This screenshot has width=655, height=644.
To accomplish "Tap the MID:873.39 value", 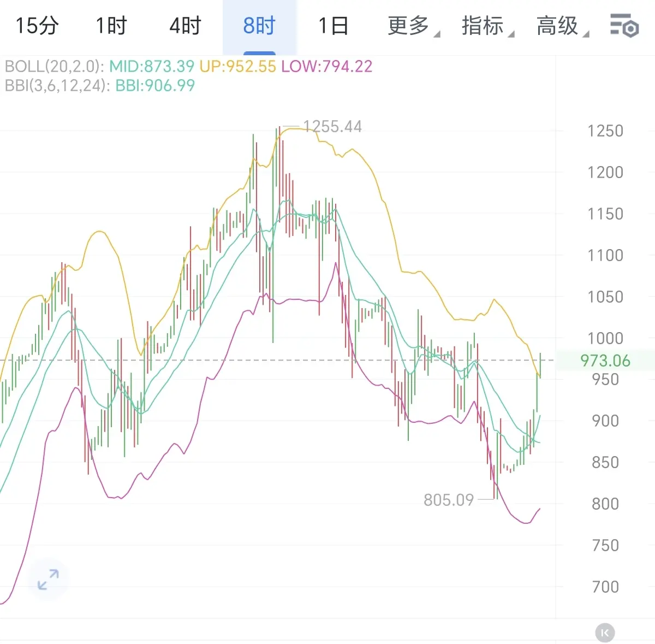I will (x=152, y=67).
